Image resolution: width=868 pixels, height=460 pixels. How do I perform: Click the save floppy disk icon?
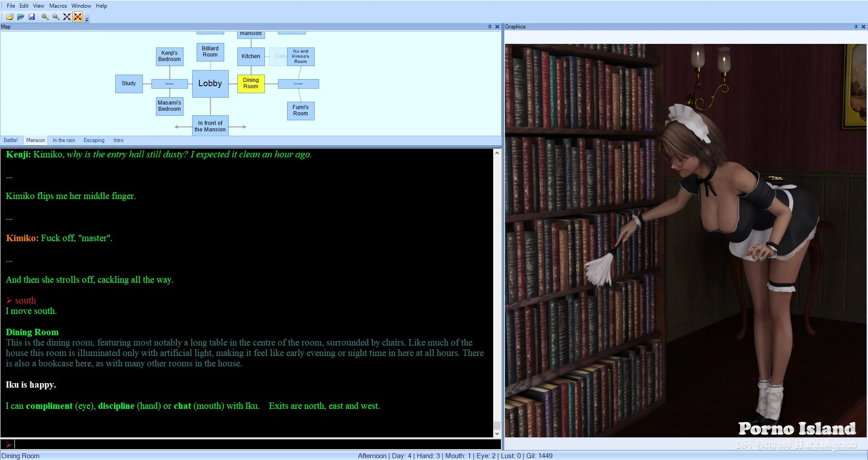(x=32, y=17)
